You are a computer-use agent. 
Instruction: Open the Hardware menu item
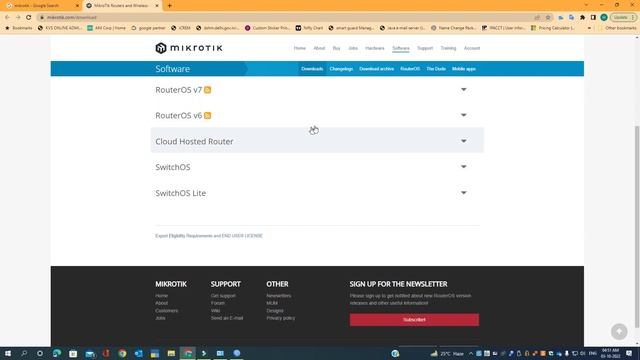coord(375,48)
